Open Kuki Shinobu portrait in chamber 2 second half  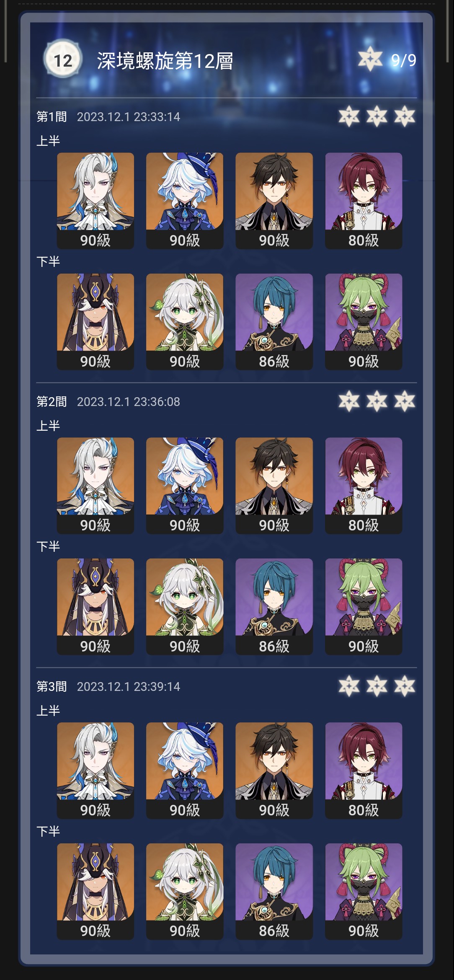(x=364, y=607)
